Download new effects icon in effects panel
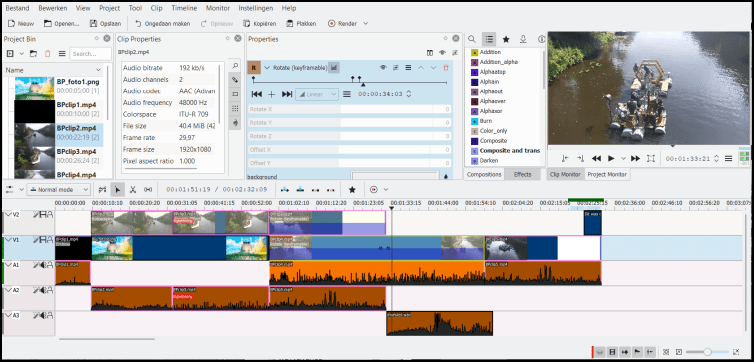Viewport: 754px width, 362px height. [x=523, y=39]
